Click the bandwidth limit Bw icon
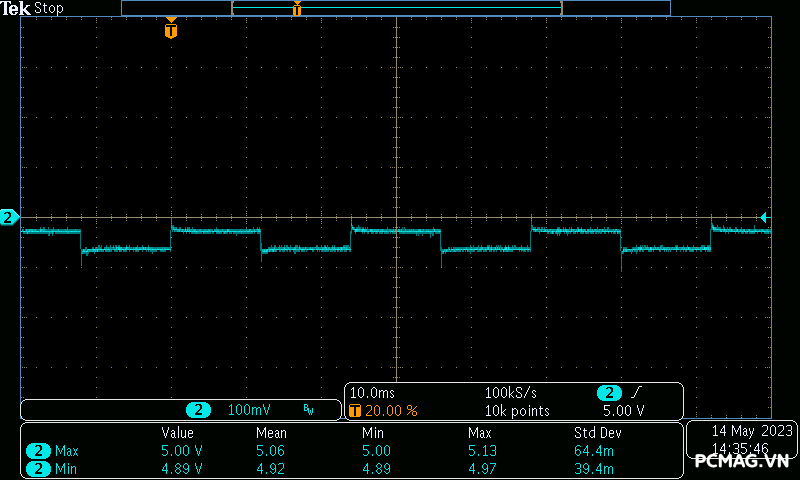The height and width of the screenshot is (480, 800). pyautogui.click(x=308, y=410)
